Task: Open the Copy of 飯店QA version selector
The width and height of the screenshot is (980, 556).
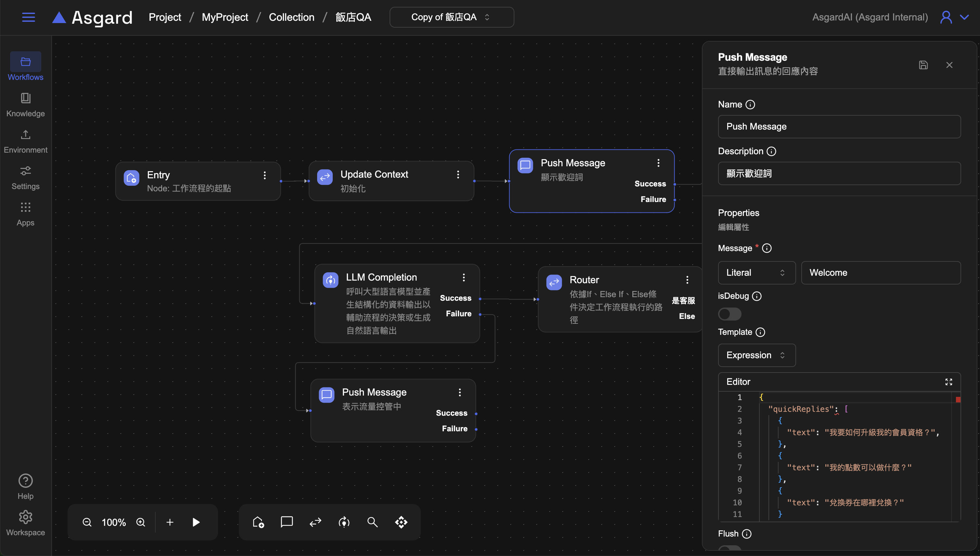Action: tap(451, 17)
